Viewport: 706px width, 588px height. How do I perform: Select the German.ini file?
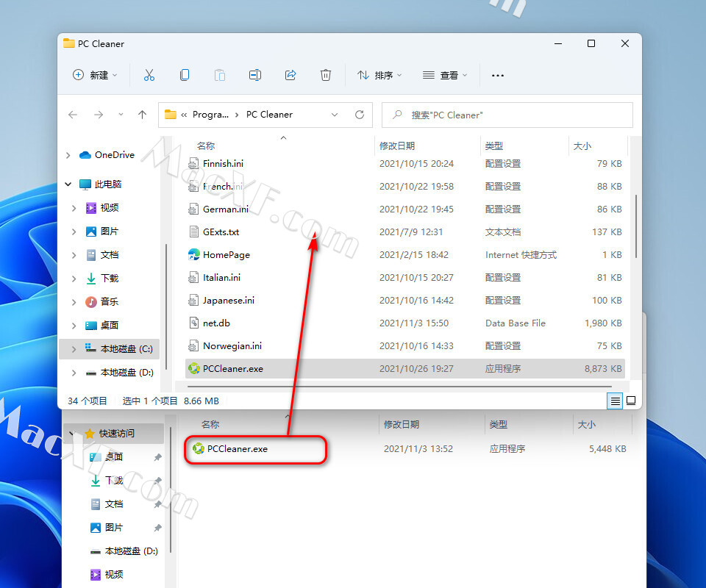coord(404,209)
